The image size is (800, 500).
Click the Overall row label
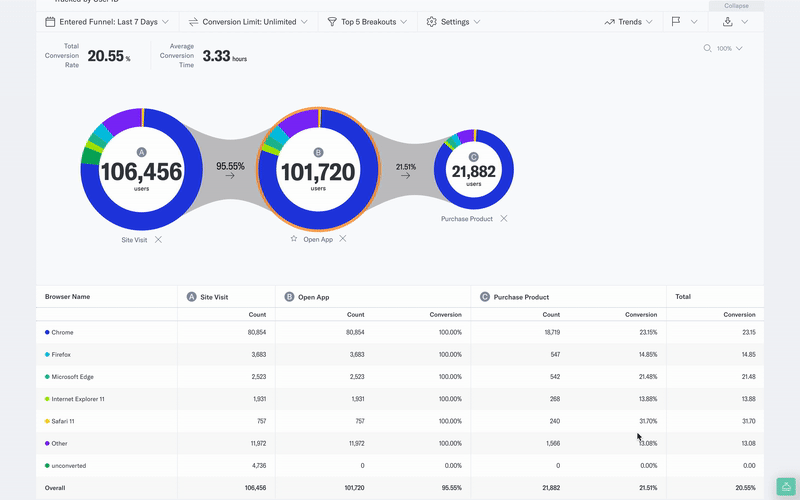pos(55,488)
